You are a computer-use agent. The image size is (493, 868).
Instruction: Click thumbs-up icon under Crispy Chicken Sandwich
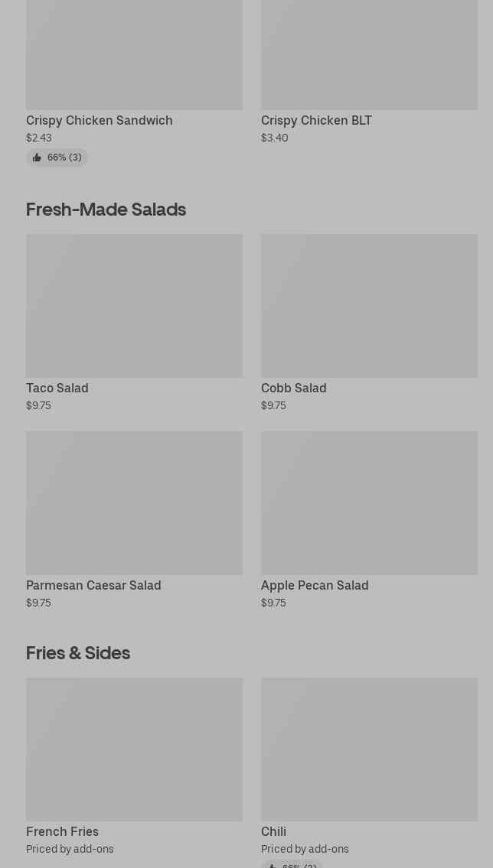pos(37,158)
